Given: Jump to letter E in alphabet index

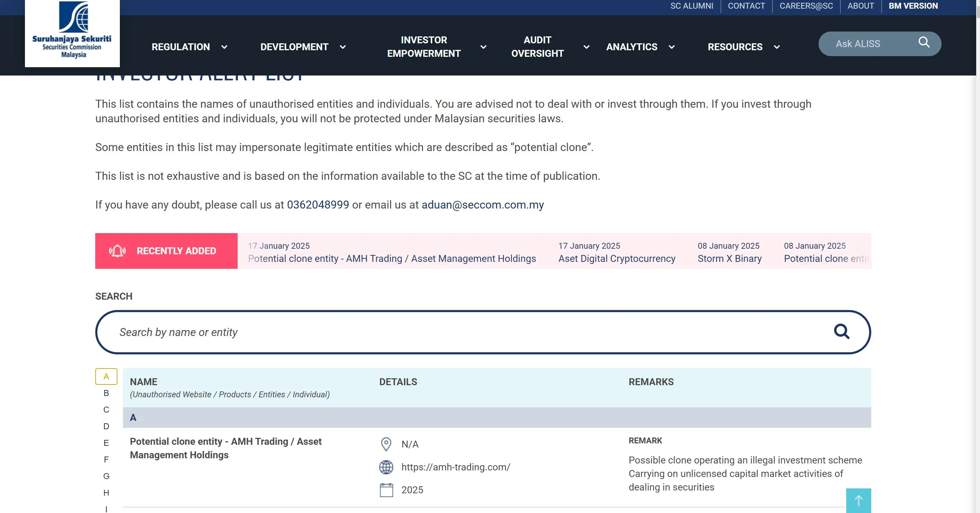Looking at the screenshot, I should pyautogui.click(x=106, y=443).
